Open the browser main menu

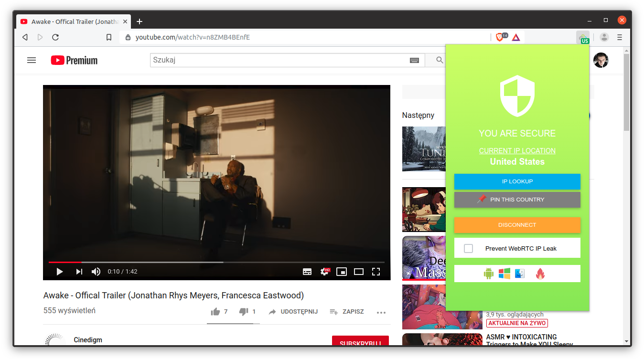point(620,37)
